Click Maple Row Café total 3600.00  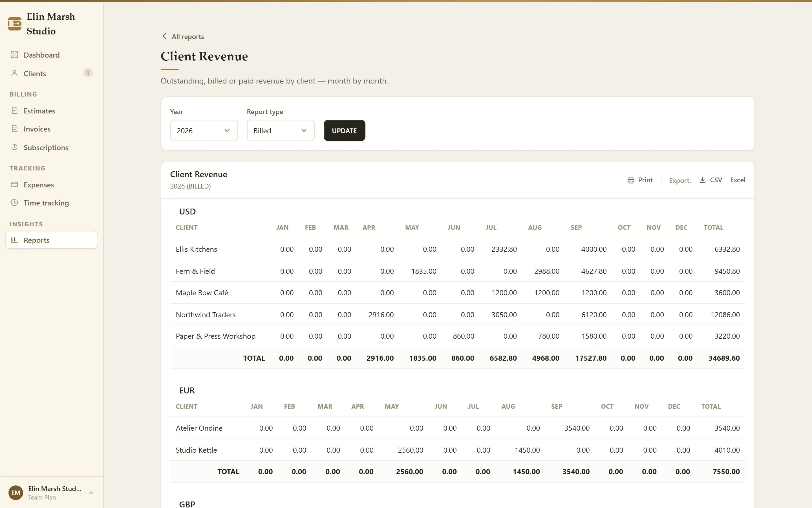pyautogui.click(x=727, y=293)
